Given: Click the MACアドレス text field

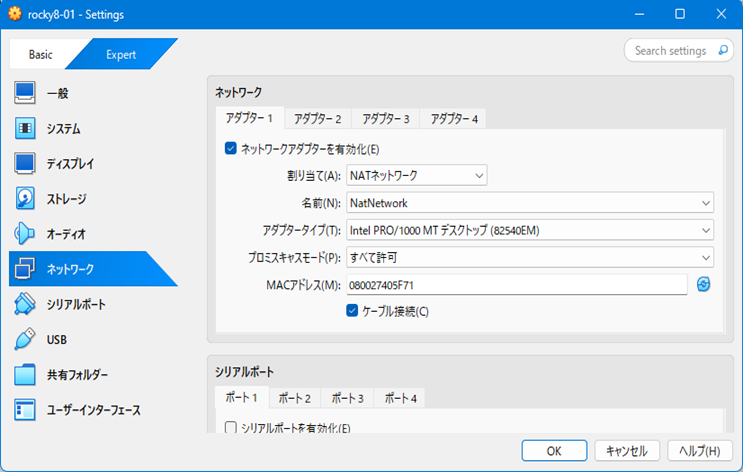Looking at the screenshot, I should (516, 285).
